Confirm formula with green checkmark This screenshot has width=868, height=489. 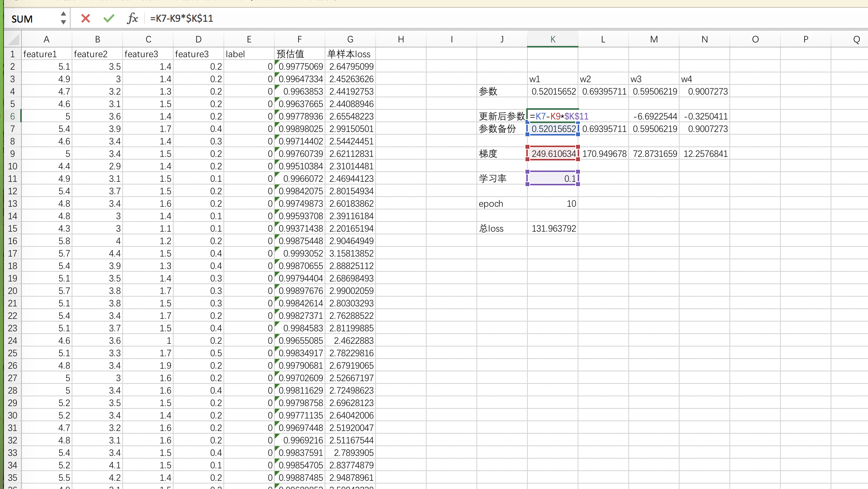pos(109,18)
